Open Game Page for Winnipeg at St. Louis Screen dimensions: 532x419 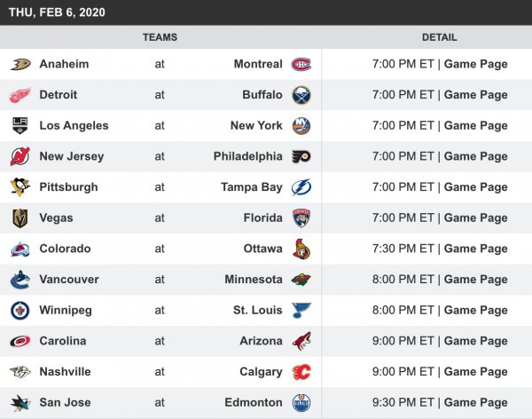pos(475,310)
